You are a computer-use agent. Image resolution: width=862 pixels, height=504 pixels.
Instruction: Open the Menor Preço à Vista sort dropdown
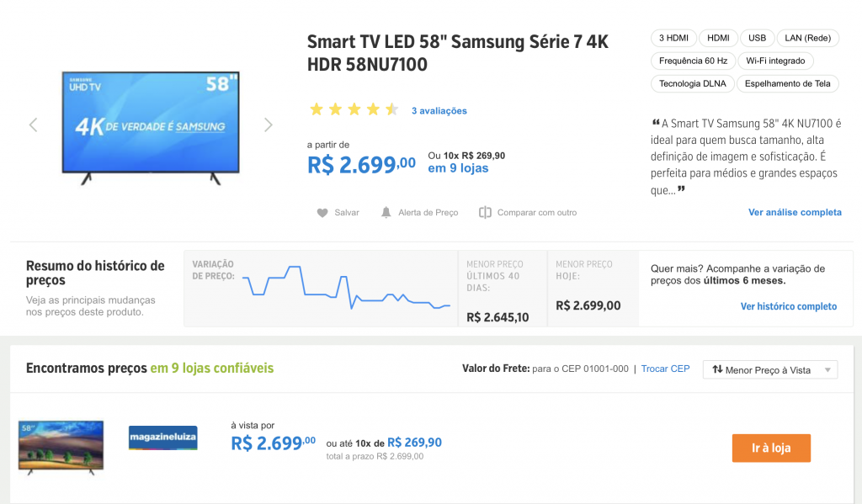pyautogui.click(x=770, y=370)
